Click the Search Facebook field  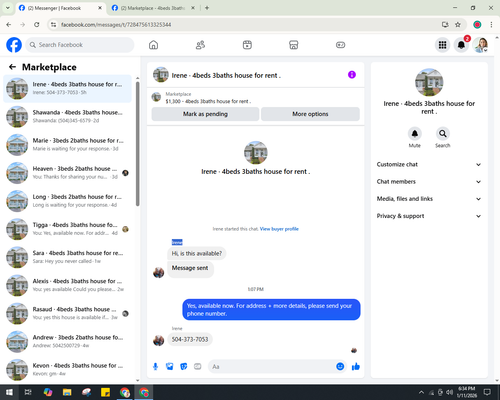80,45
